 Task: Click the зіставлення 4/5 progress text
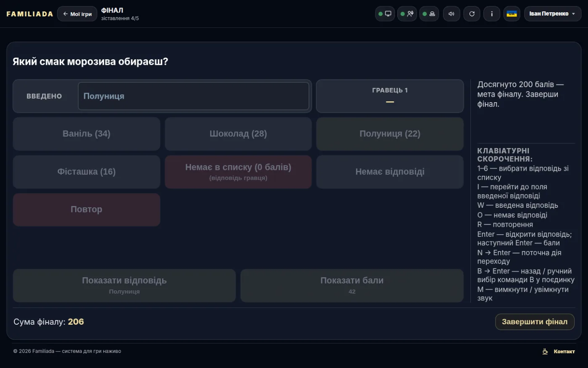[x=120, y=19]
